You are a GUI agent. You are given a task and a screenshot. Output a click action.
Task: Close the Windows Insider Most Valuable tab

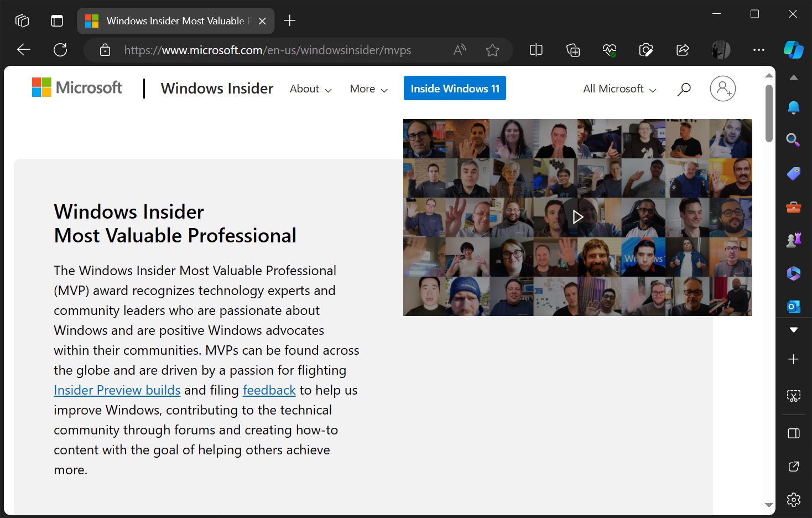pos(262,21)
